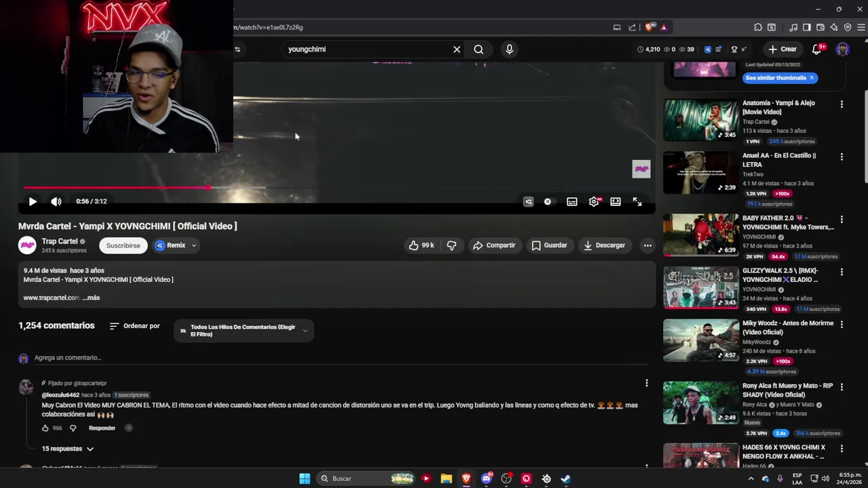Screen dimensions: 868x488
Task: Search with voice microphone
Action: (x=509, y=49)
